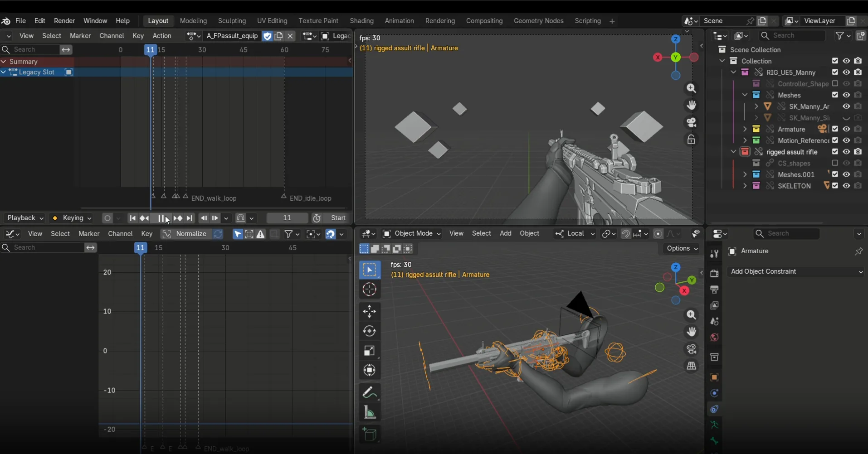
Task: Uncheck exclude checkbox for rigged assult rifle
Action: pyautogui.click(x=835, y=152)
